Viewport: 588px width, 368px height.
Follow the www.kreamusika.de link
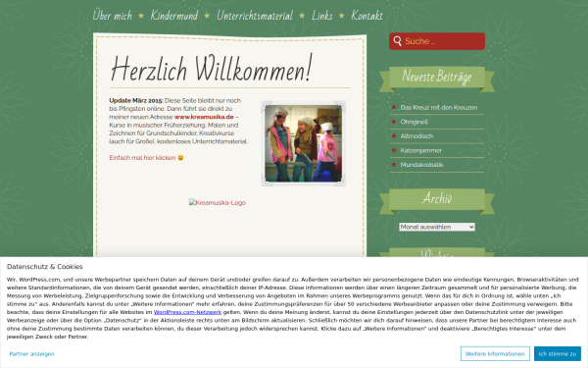[204, 117]
